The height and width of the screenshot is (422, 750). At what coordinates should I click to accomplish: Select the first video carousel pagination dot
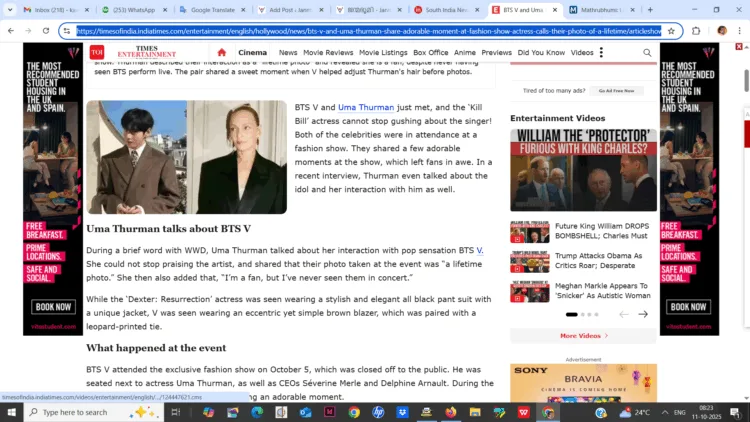click(572, 314)
